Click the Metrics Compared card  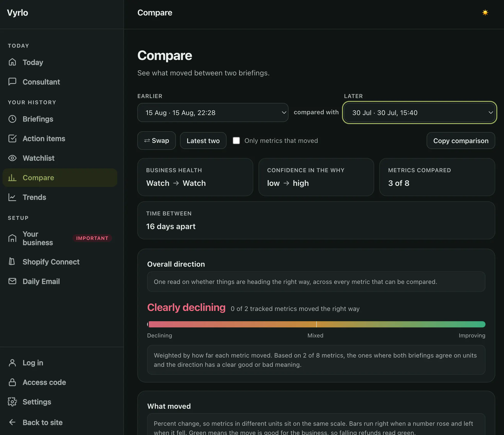point(437,177)
